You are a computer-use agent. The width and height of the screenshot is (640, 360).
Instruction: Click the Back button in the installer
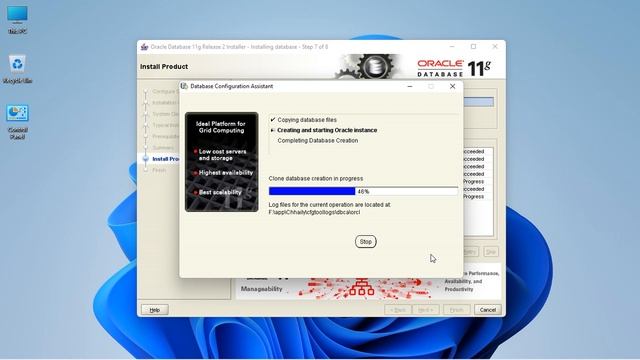pos(398,310)
